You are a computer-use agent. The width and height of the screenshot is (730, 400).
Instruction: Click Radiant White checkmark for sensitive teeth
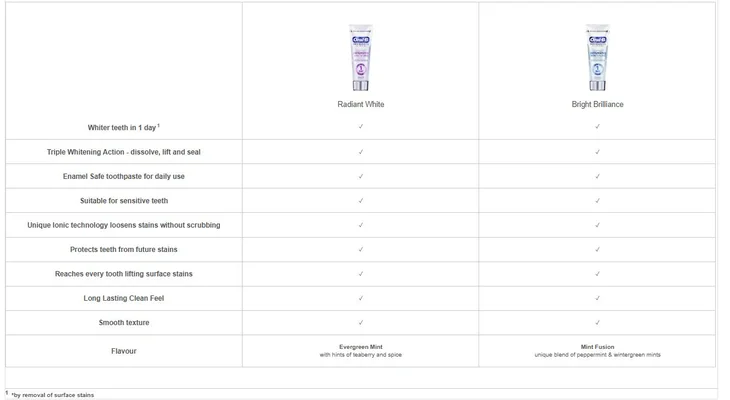point(360,201)
